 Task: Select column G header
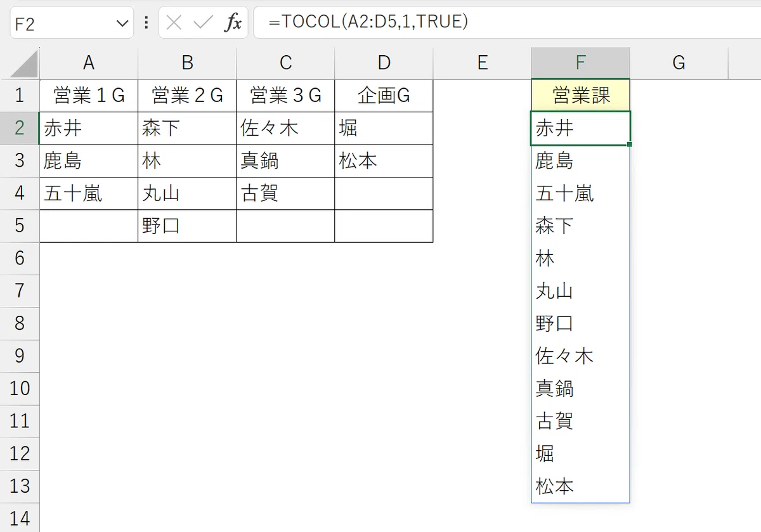(x=679, y=63)
